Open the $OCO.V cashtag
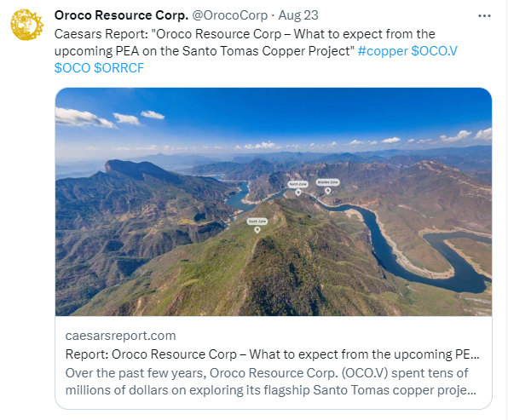The image size is (508, 420). pos(434,51)
